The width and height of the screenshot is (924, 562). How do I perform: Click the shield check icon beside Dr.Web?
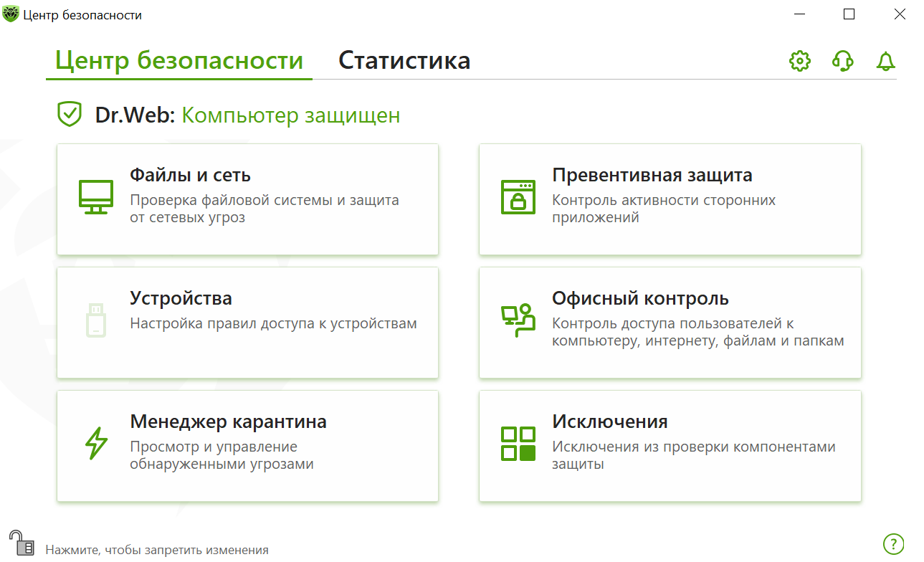[x=70, y=115]
